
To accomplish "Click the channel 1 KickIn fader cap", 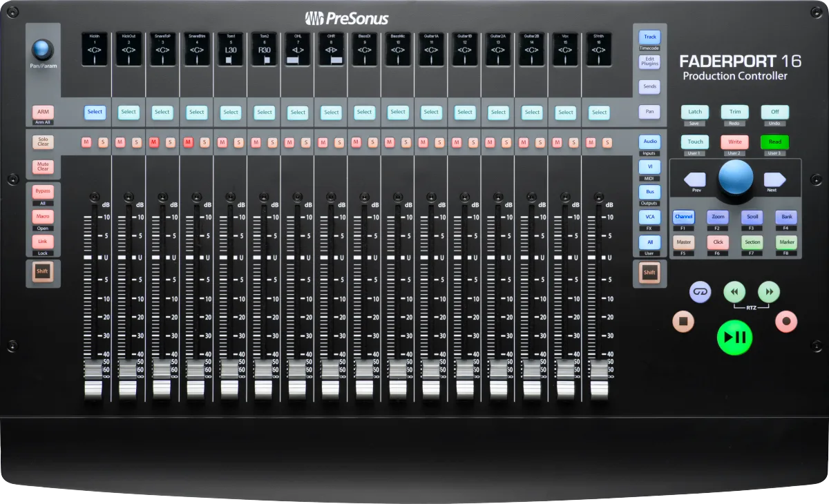I will click(95, 380).
